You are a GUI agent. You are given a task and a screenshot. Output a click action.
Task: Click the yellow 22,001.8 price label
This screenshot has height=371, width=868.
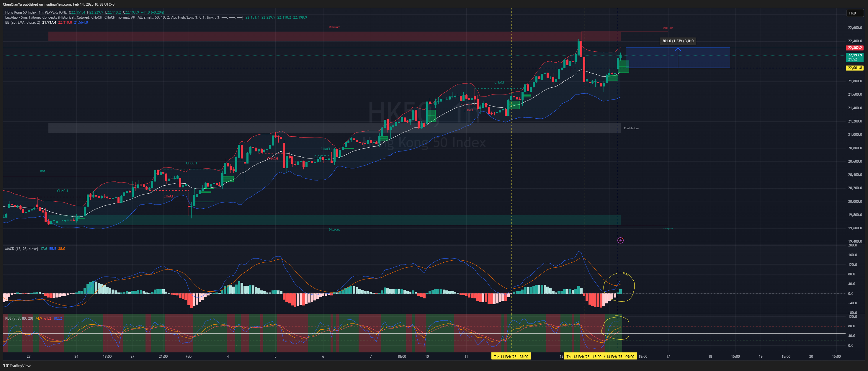click(854, 68)
